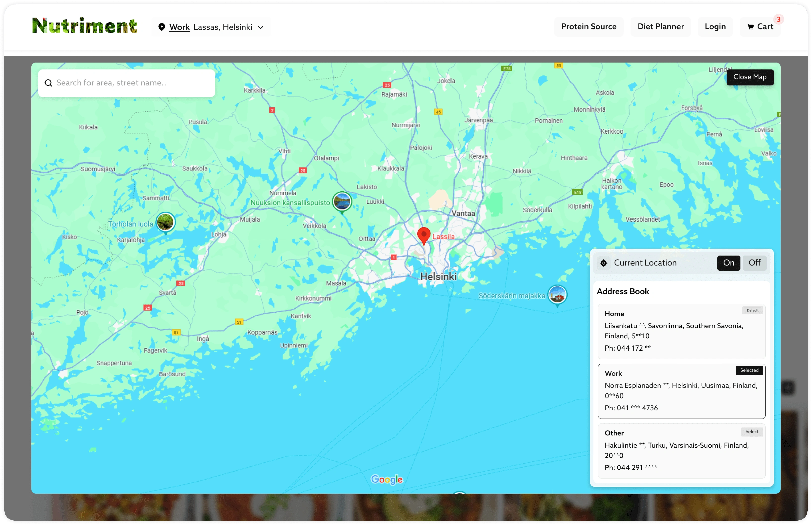Viewport: 812px width, 525px height.
Task: Turn current location On
Action: (x=729, y=263)
